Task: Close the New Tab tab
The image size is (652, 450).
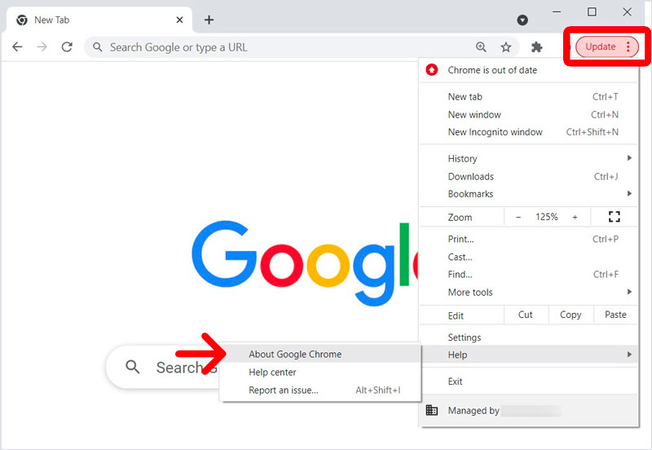Action: click(x=180, y=19)
